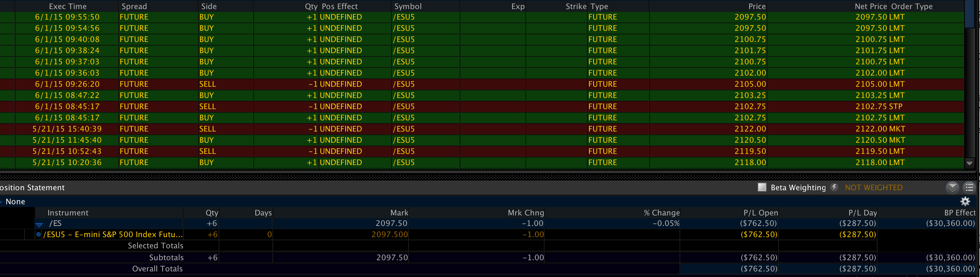Click the /ESU5 P/L Day value ($287.50)
Viewport: 980px width, 277px height.
[x=858, y=234]
